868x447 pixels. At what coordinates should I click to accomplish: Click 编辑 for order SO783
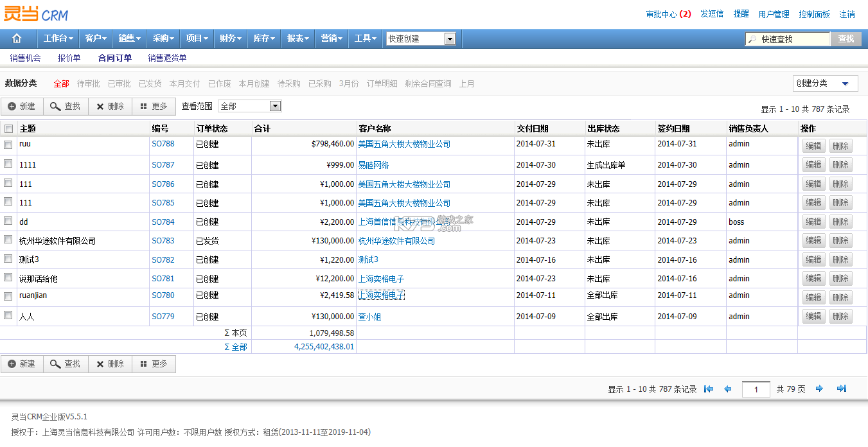814,241
